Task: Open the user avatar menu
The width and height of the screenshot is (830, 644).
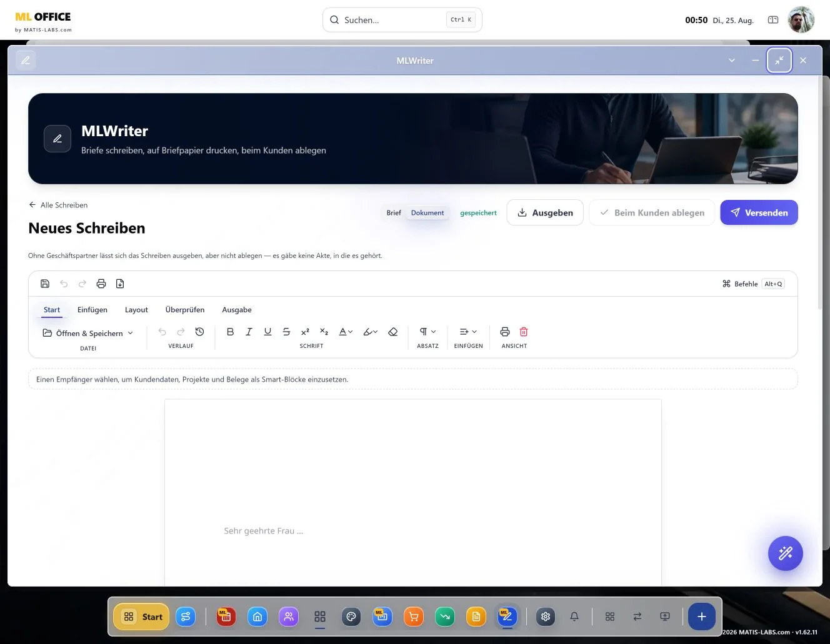Action: (x=801, y=20)
